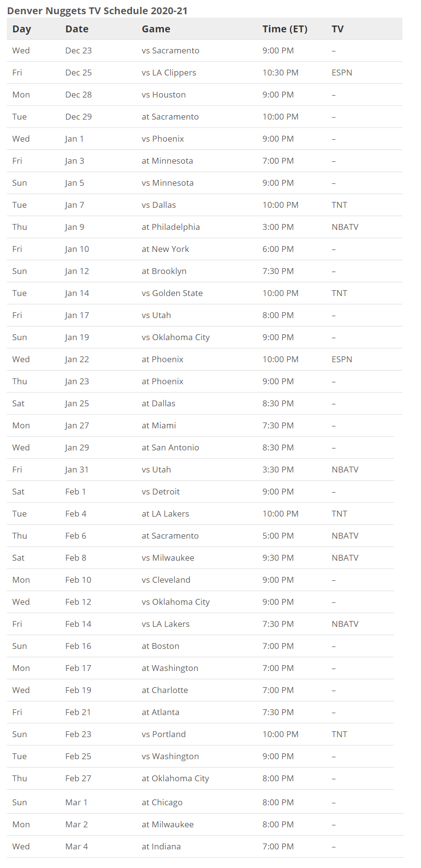Click the "vs Portland" game cell

pyautogui.click(x=164, y=734)
